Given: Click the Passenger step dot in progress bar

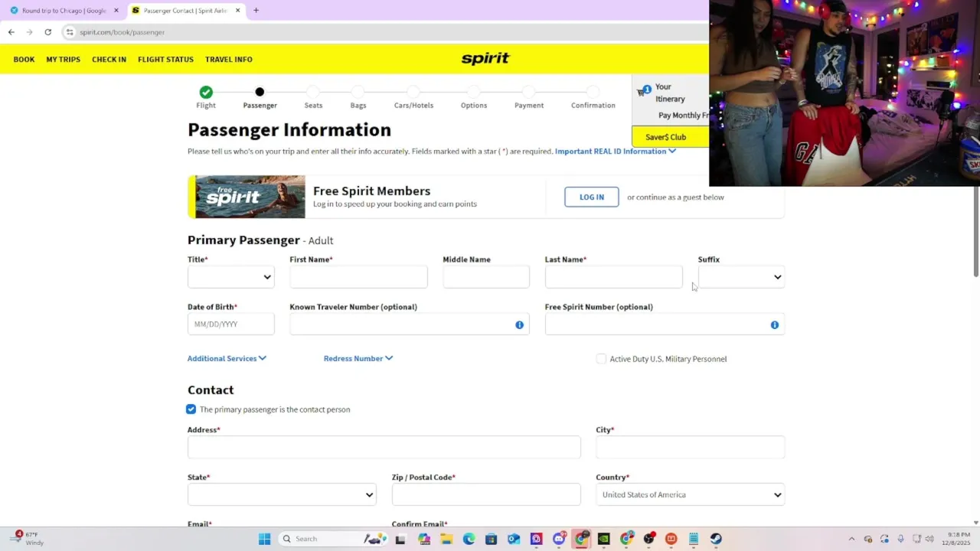Looking at the screenshot, I should pyautogui.click(x=260, y=92).
